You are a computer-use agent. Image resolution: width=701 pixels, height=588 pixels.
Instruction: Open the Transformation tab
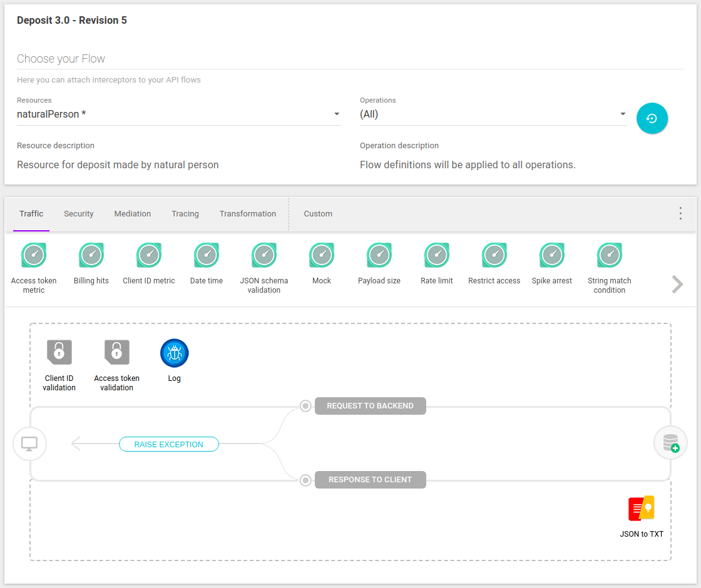coord(248,214)
